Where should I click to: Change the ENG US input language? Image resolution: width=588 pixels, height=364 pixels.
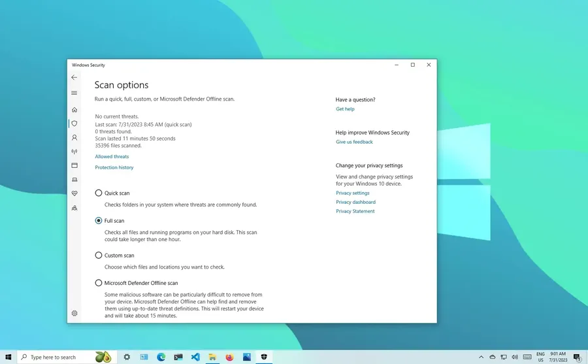540,357
